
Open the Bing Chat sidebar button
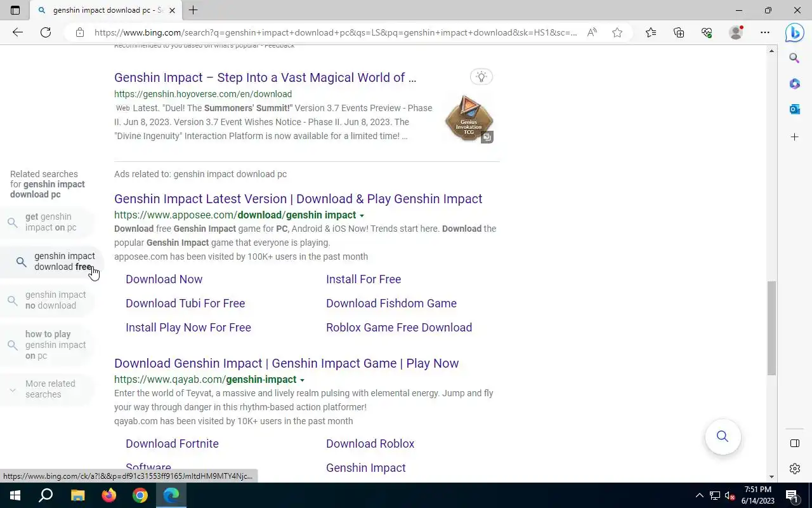pos(794,32)
